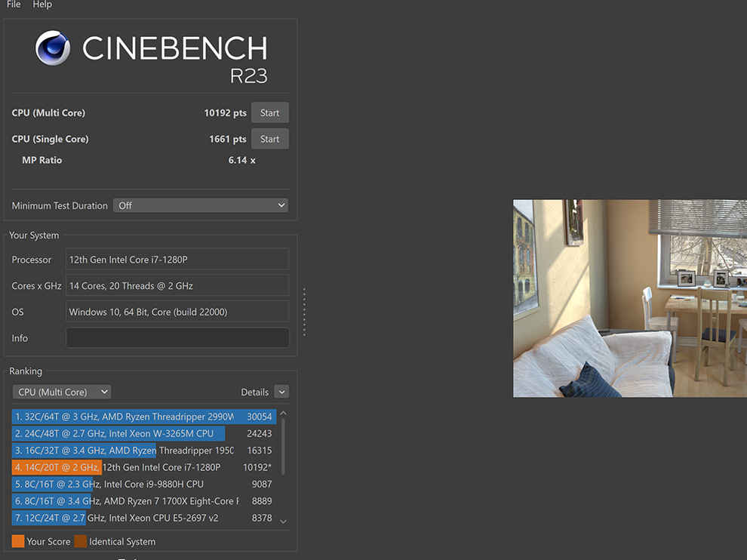Screen dimensions: 747x560
Task: Click the 1661 pts single core score
Action: [x=228, y=139]
